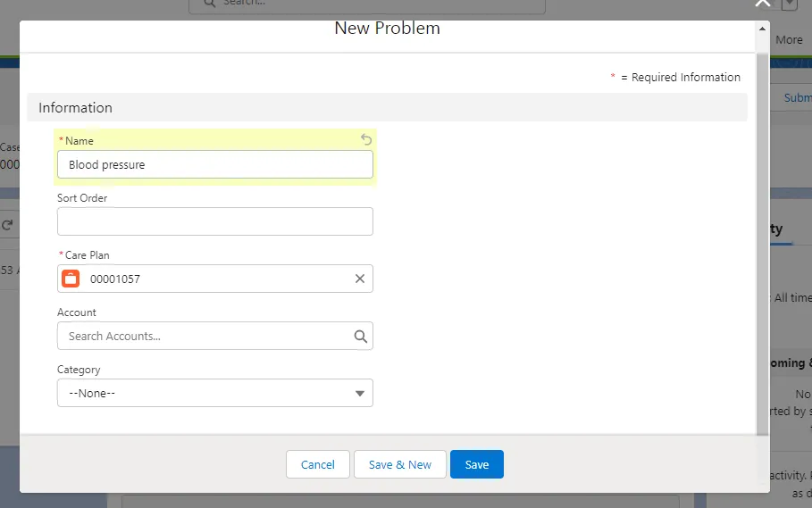Click the Care Plan lookup field
This screenshot has height=508, width=812.
click(x=215, y=279)
